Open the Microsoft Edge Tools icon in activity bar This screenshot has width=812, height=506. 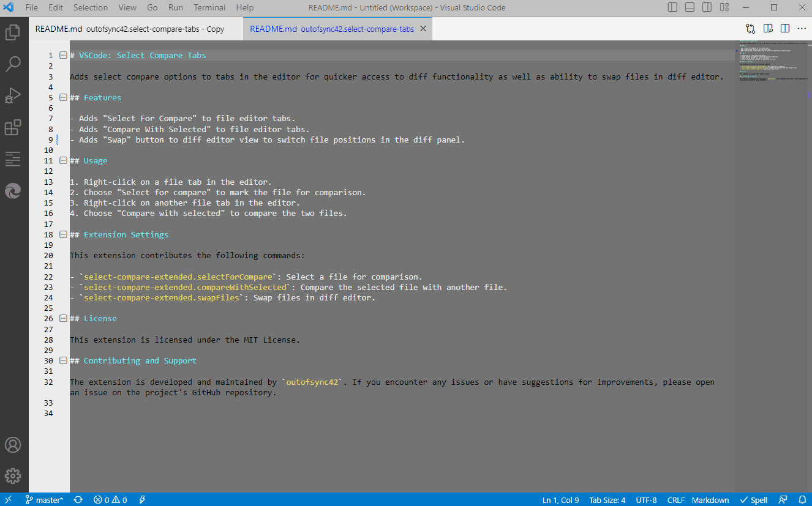pos(13,191)
